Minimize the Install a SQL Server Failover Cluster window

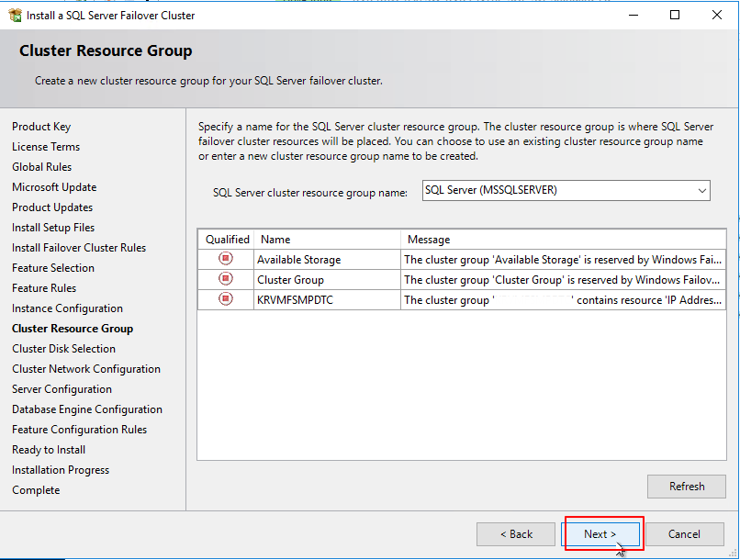point(633,15)
